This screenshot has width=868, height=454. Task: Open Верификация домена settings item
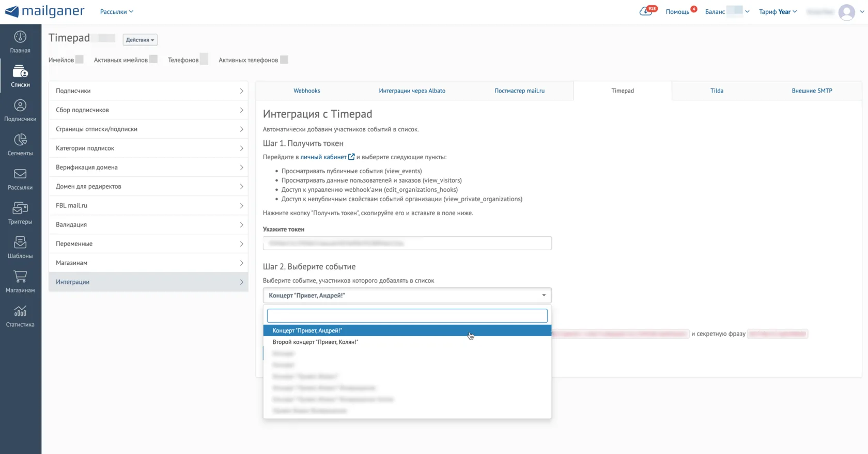tap(148, 167)
